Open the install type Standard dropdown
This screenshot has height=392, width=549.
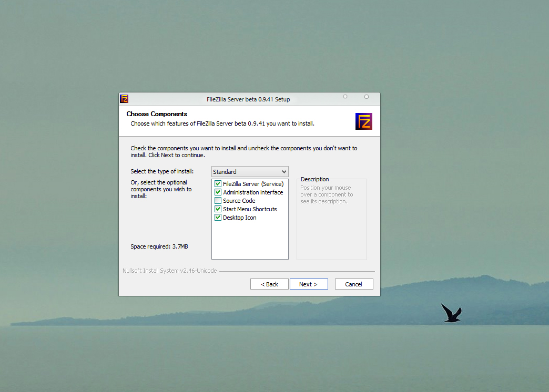click(x=250, y=171)
